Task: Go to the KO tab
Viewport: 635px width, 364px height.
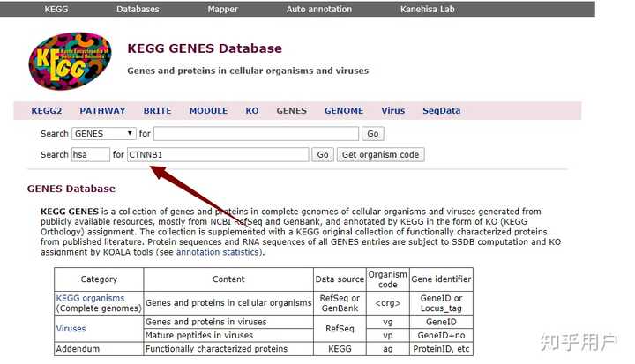Action: click(252, 110)
